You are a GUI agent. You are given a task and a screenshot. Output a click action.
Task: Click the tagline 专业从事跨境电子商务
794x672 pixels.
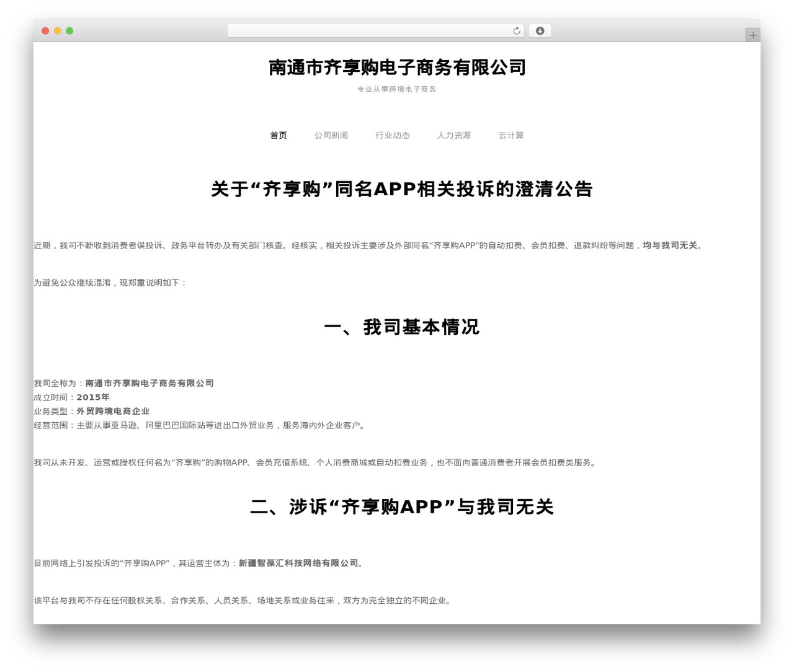point(397,89)
